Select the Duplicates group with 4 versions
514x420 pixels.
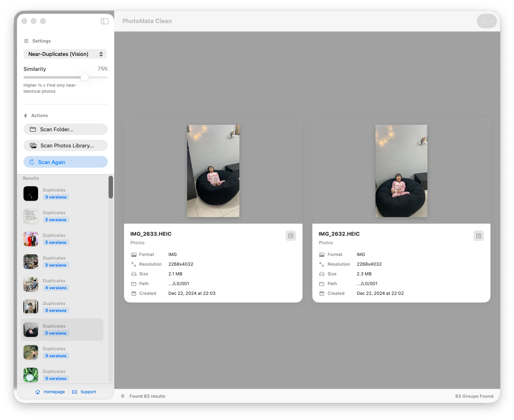click(62, 284)
